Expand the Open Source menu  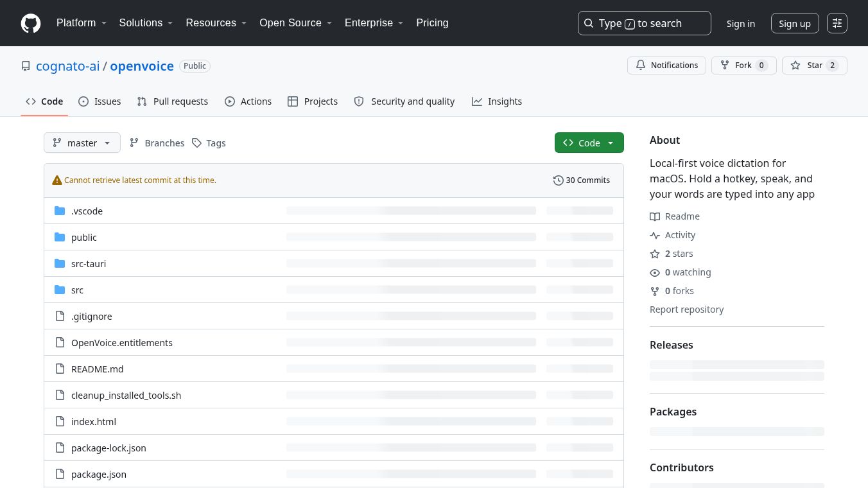296,23
